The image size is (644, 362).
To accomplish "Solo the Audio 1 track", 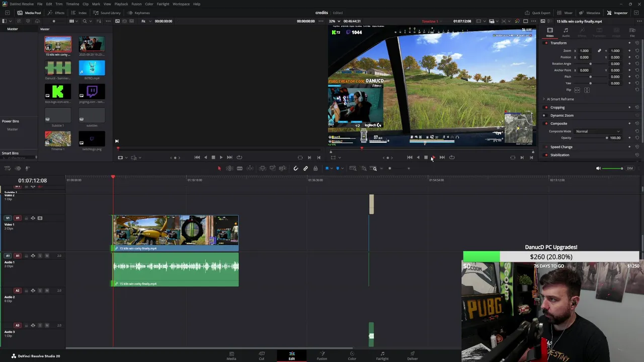I will pyautogui.click(x=40, y=256).
